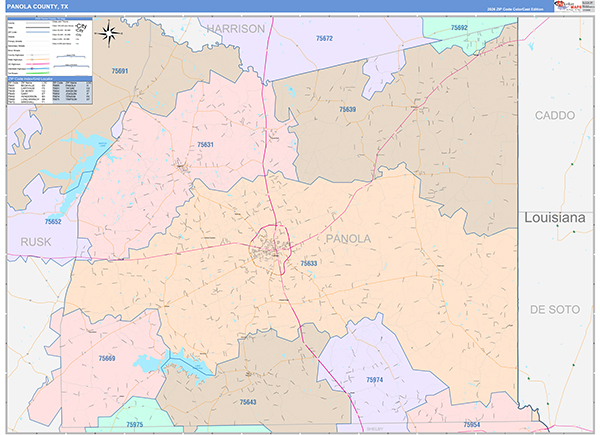Click the Louisiana state label

(555, 218)
